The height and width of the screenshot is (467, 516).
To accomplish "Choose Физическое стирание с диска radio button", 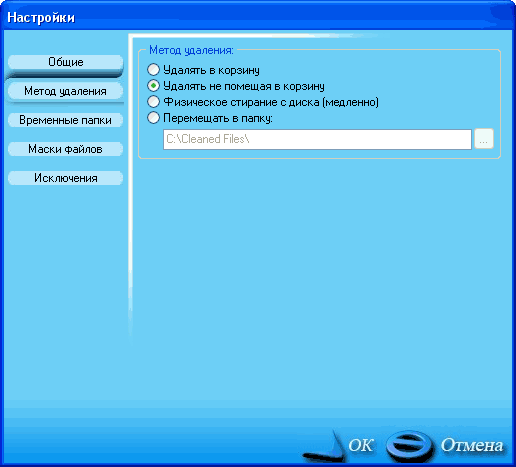I will [153, 102].
